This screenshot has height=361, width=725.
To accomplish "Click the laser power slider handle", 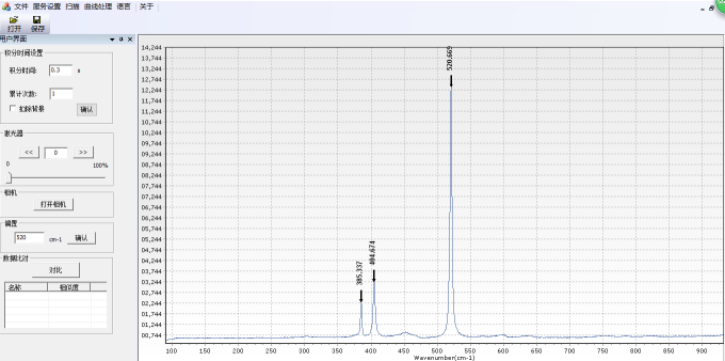I will [9, 177].
